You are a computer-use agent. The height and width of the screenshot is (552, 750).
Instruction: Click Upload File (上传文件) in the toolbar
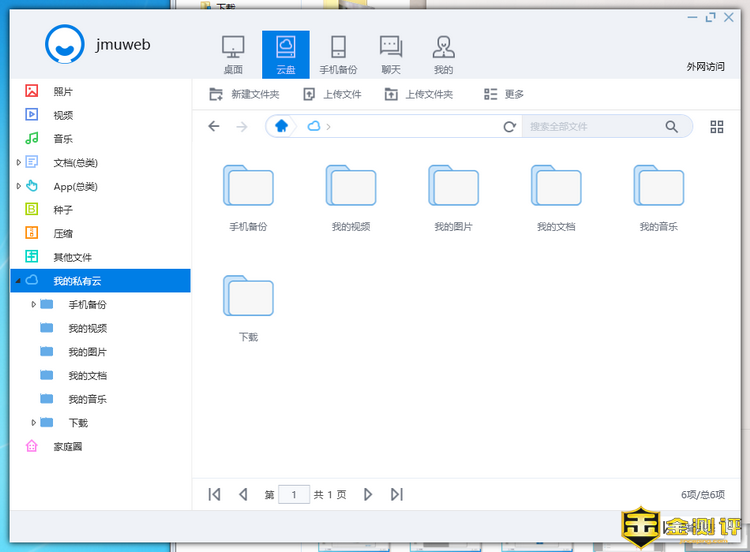[336, 94]
